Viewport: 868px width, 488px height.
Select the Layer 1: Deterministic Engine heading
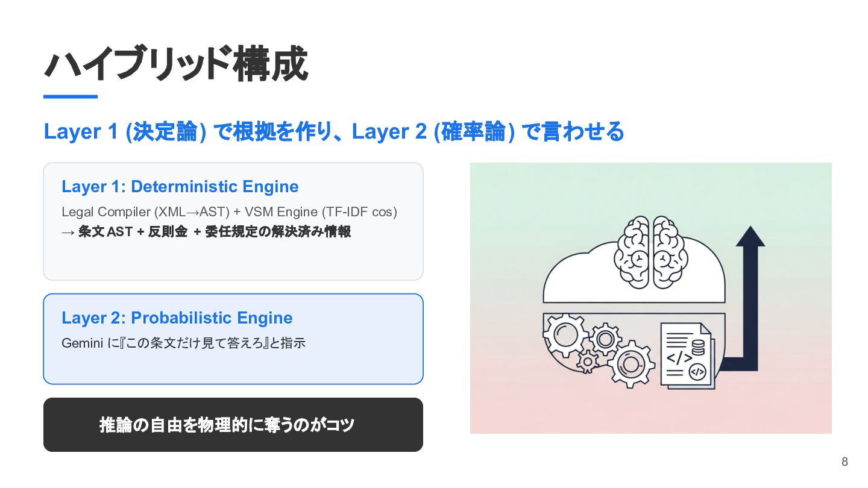180,187
